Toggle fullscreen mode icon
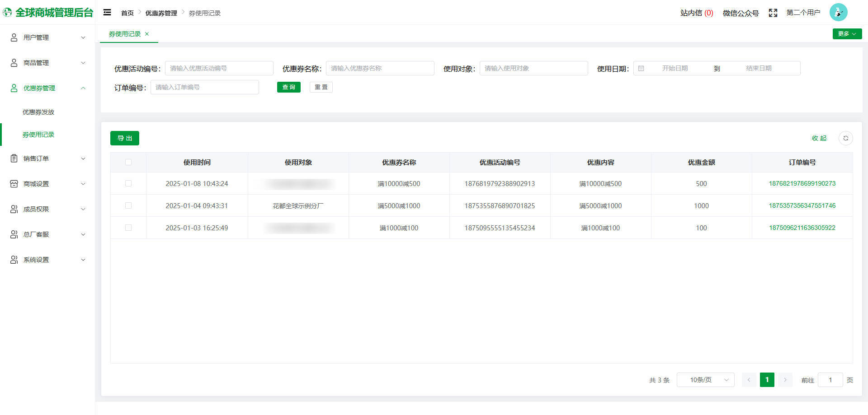Viewport: 868px width, 415px height. [773, 13]
